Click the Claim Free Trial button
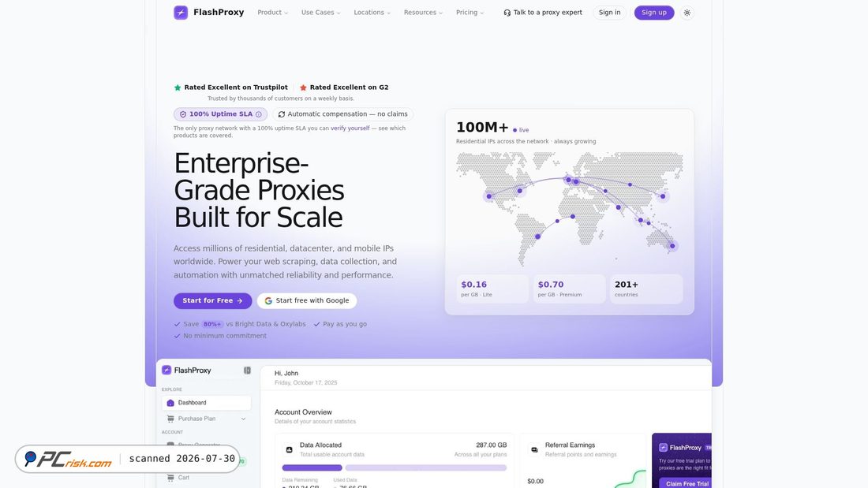Image resolution: width=868 pixels, height=488 pixels. 687,483
